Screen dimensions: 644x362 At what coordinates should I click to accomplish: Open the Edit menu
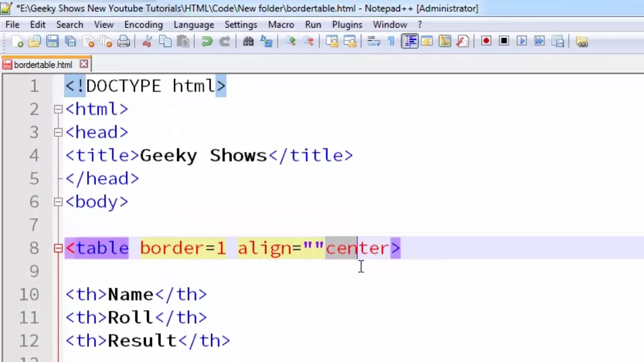point(38,25)
